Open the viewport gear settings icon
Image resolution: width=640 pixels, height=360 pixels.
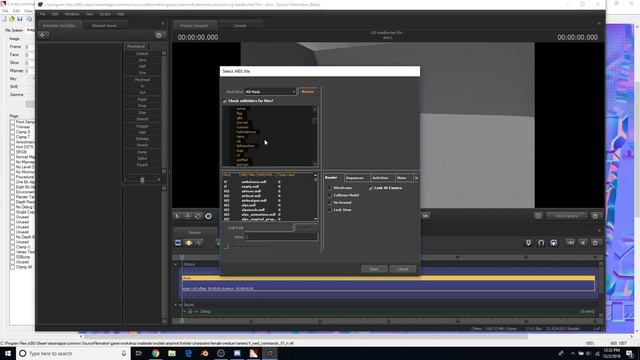[x=595, y=216]
